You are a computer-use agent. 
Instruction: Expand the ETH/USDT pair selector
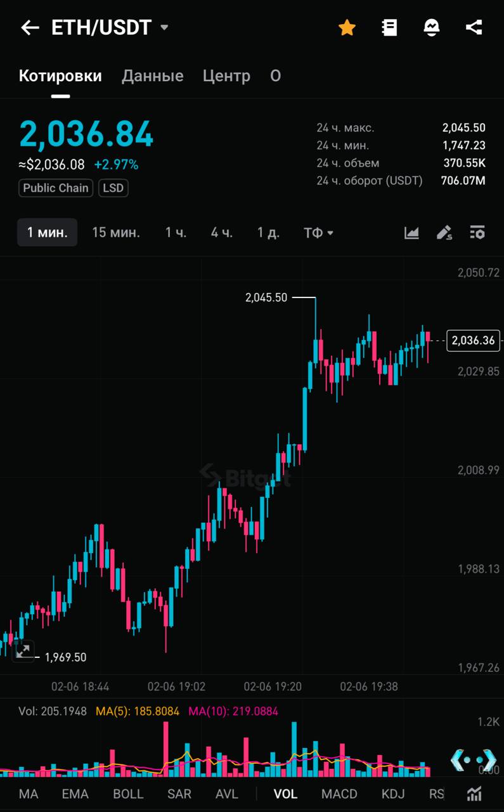[164, 28]
